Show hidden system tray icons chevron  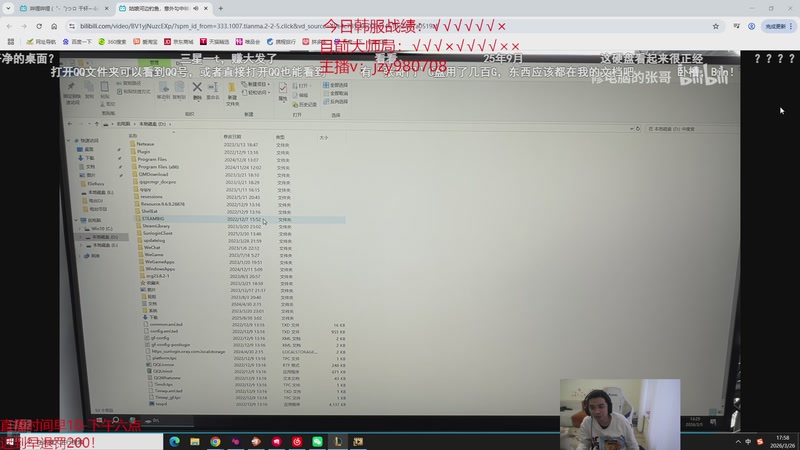click(x=738, y=442)
